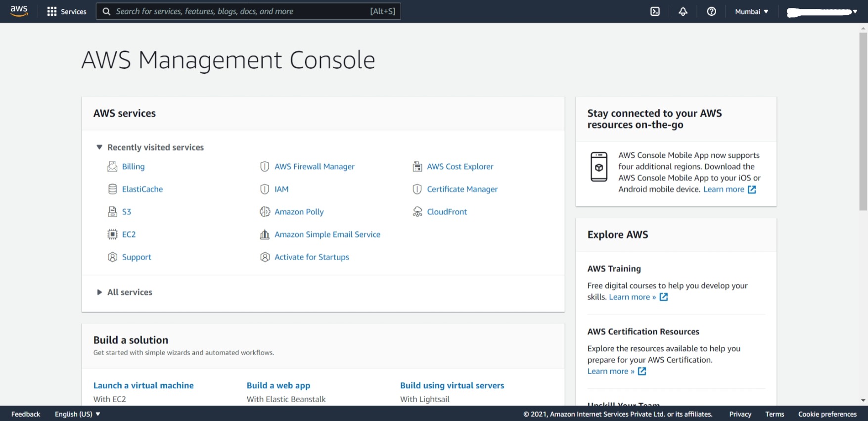
Task: Open the Services menu
Action: tap(67, 11)
